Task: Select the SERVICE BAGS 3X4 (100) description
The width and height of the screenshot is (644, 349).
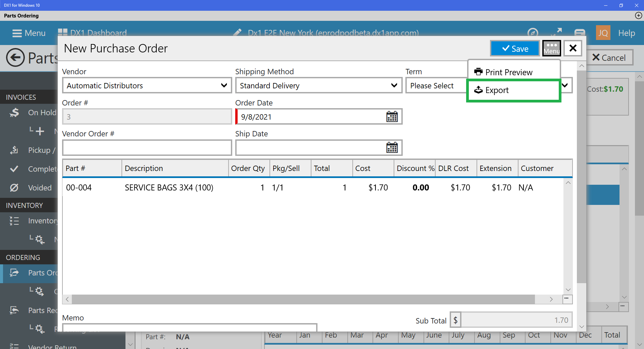Action: [x=169, y=187]
